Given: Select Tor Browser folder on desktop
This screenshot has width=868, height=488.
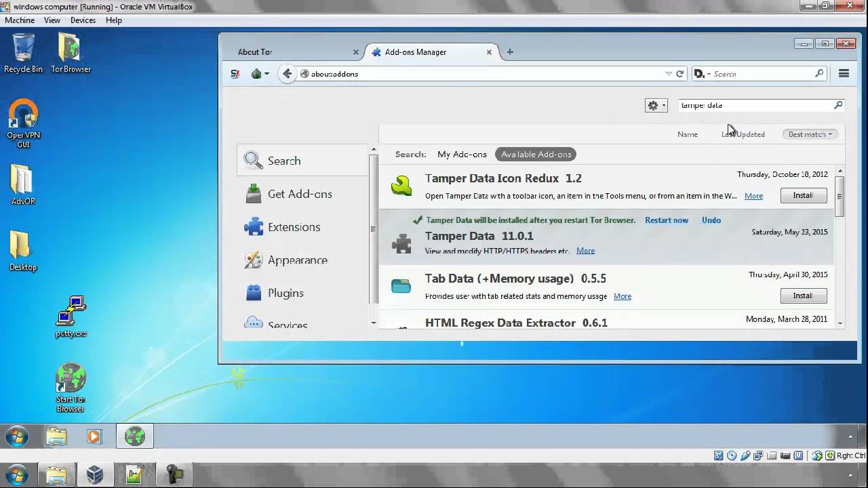Looking at the screenshot, I should click(71, 53).
